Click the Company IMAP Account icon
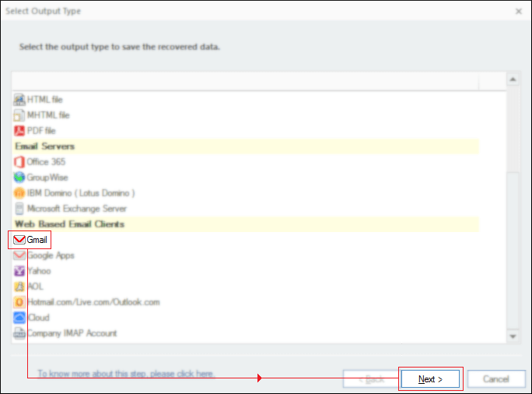This screenshot has width=532, height=394. [19, 333]
